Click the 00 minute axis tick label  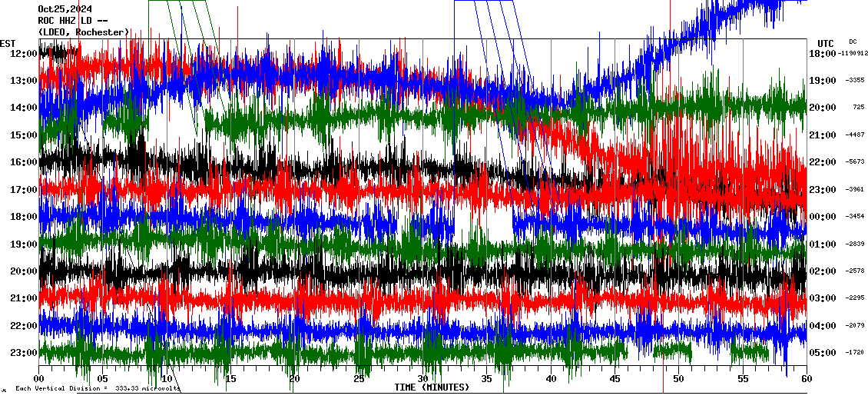(x=39, y=379)
